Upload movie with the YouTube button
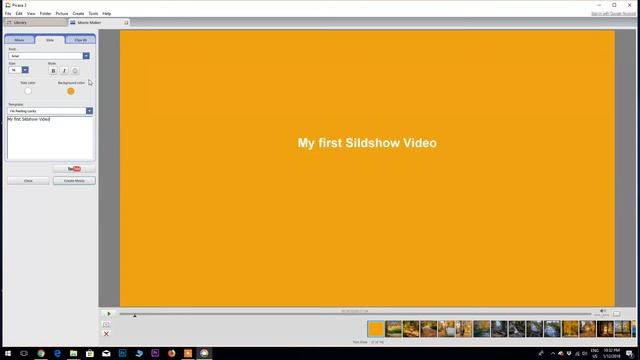The height and width of the screenshot is (360, 640). (74, 169)
